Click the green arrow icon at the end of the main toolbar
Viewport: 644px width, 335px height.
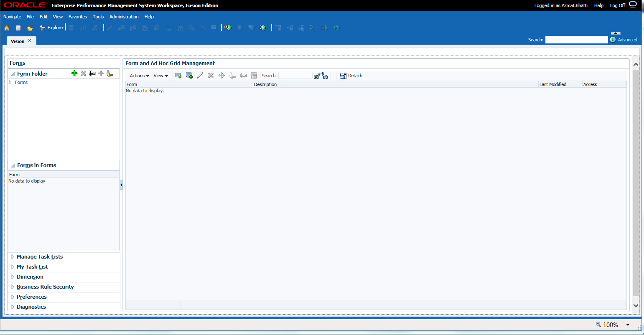coord(336,28)
